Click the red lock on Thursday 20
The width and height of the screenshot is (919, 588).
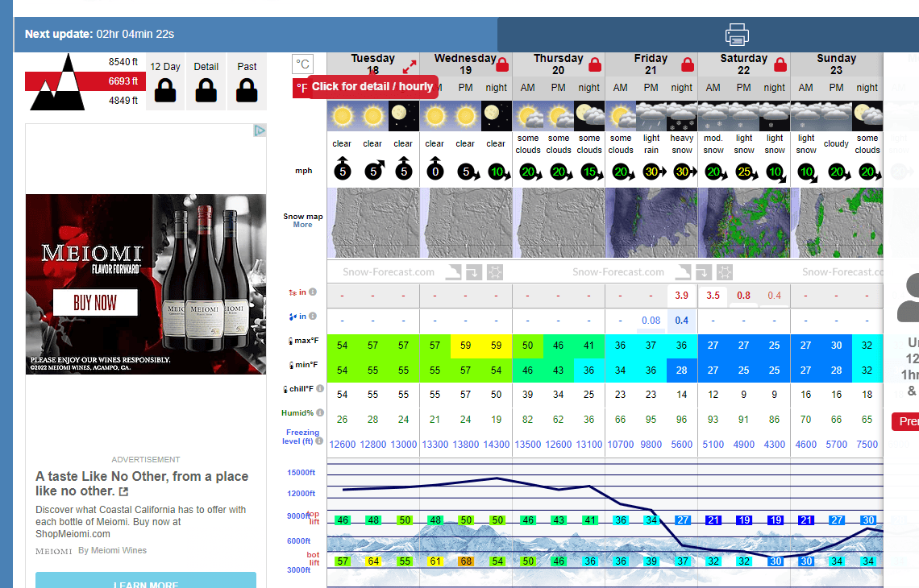tap(595, 64)
